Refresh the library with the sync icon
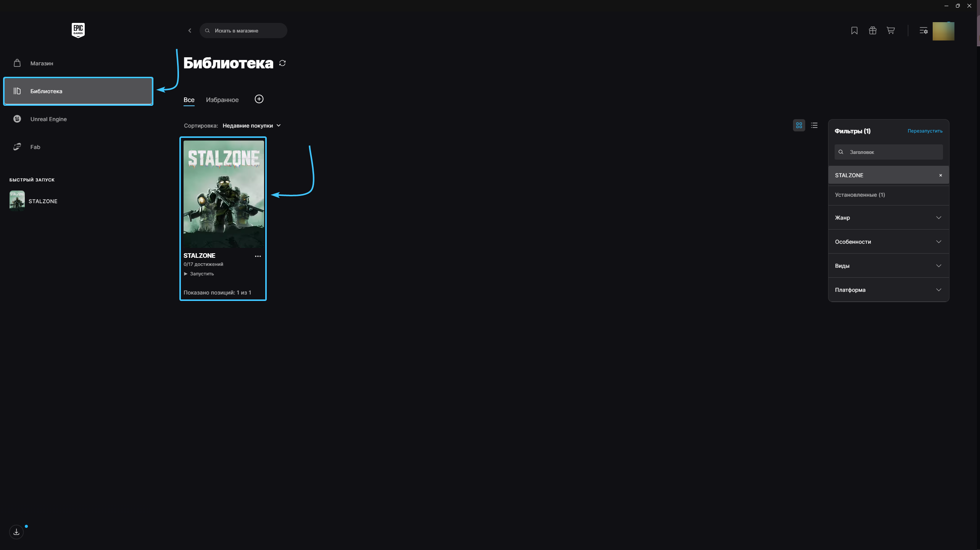Viewport: 980px width, 550px height. (x=282, y=63)
